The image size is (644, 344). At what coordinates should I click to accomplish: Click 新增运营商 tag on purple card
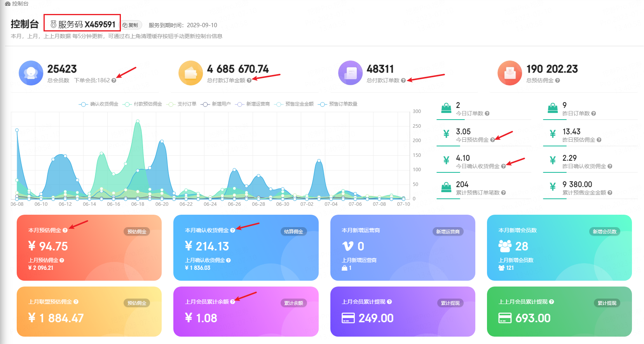(448, 231)
